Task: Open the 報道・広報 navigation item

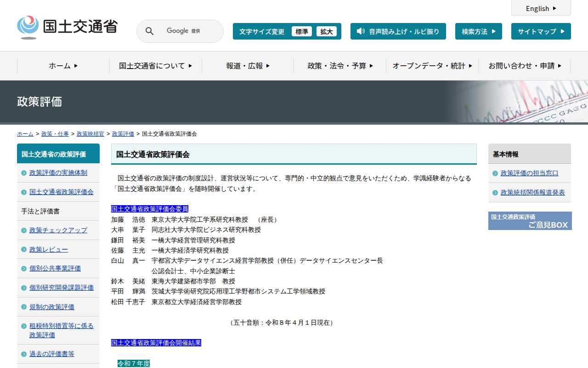Action: [248, 66]
